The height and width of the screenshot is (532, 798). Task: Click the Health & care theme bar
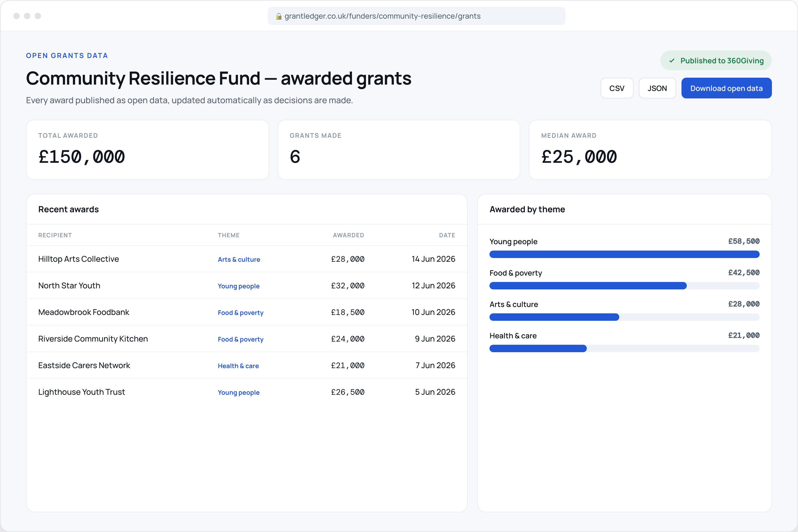(624, 348)
